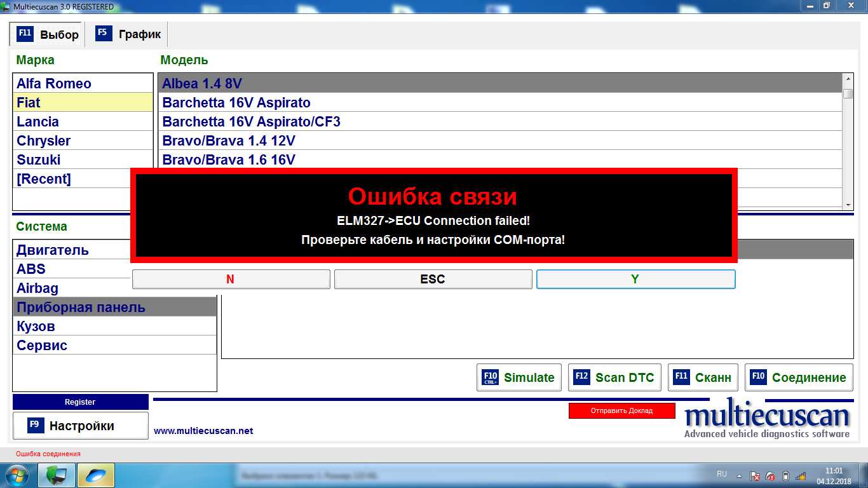Select Suzuki in the make list
Screen dimensions: 868x488
(x=83, y=159)
